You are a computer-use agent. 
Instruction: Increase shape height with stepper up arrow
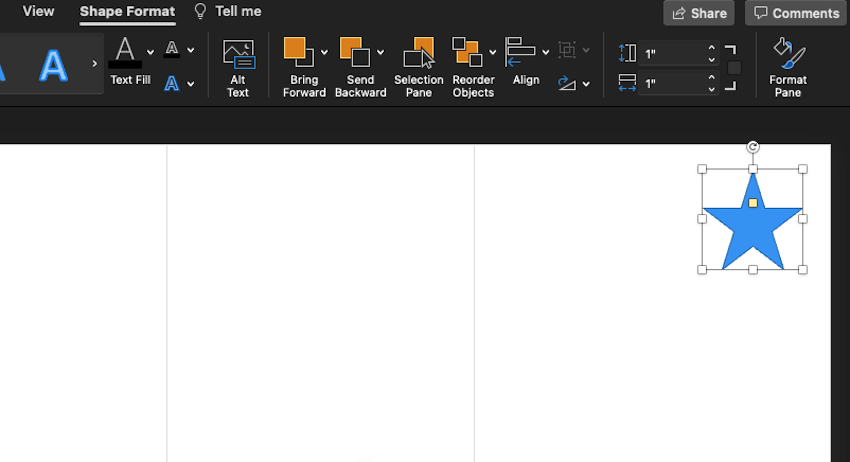tap(711, 47)
